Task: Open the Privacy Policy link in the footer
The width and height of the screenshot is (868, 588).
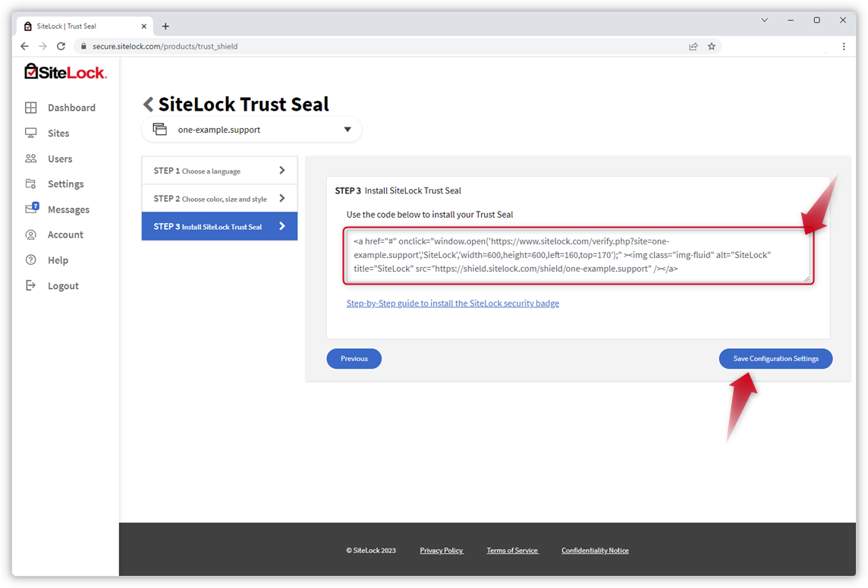Action: [441, 550]
